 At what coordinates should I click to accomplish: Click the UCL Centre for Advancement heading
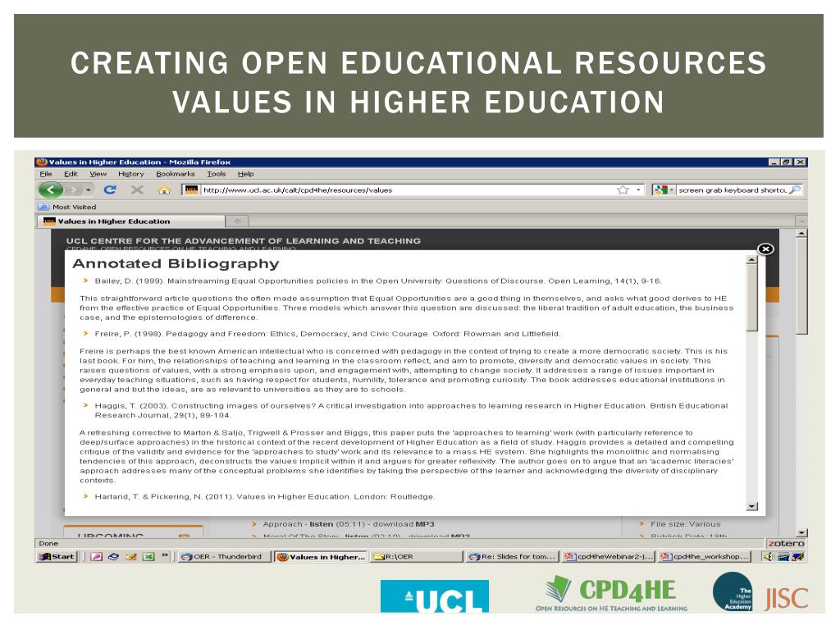243,240
